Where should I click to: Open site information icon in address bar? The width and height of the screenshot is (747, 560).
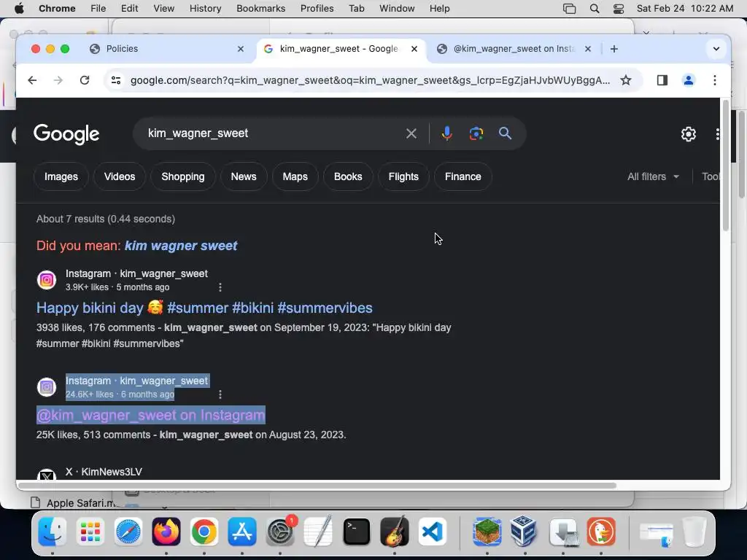pos(116,80)
